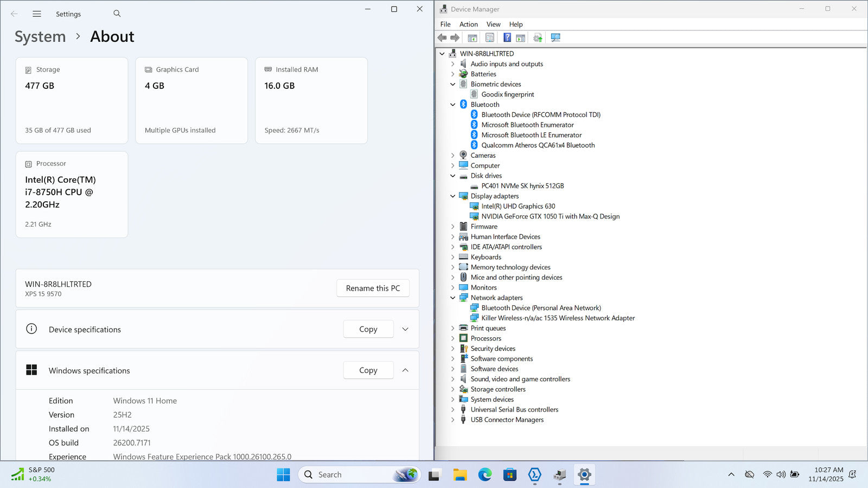Copy the Windows specifications

(368, 370)
